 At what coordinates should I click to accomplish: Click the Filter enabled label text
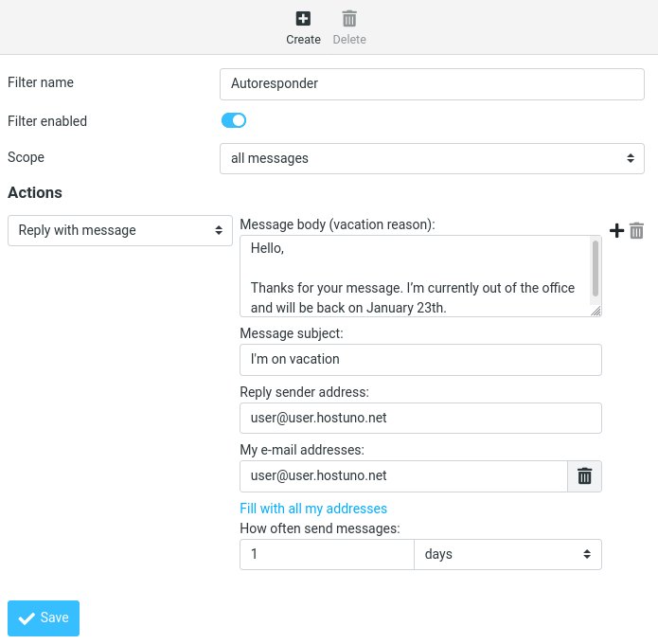pos(47,121)
